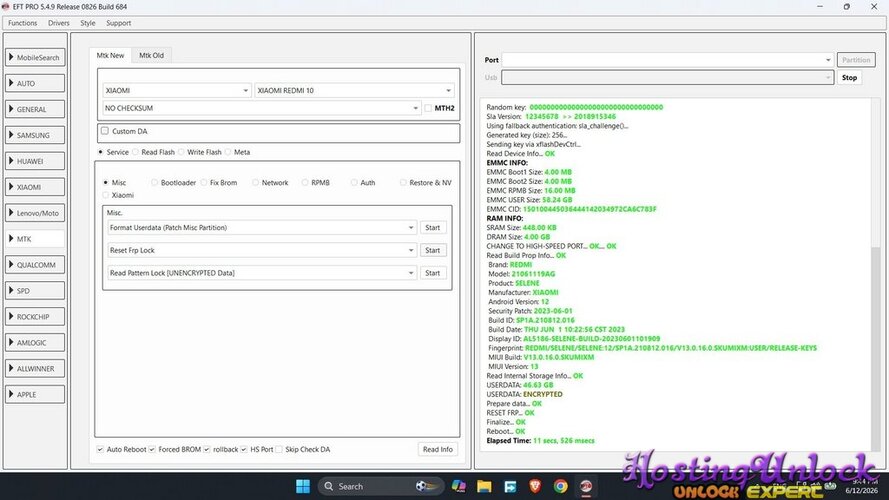Click the Stop button

pyautogui.click(x=849, y=78)
